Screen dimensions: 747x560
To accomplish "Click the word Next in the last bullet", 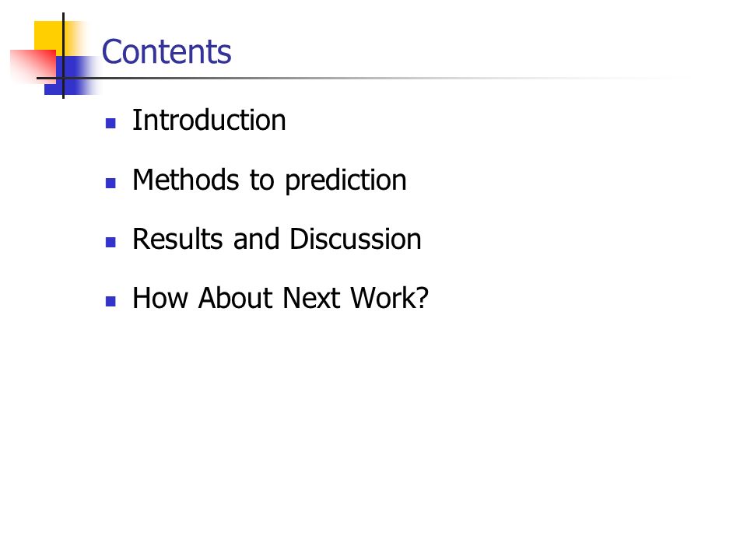I will 311,298.
